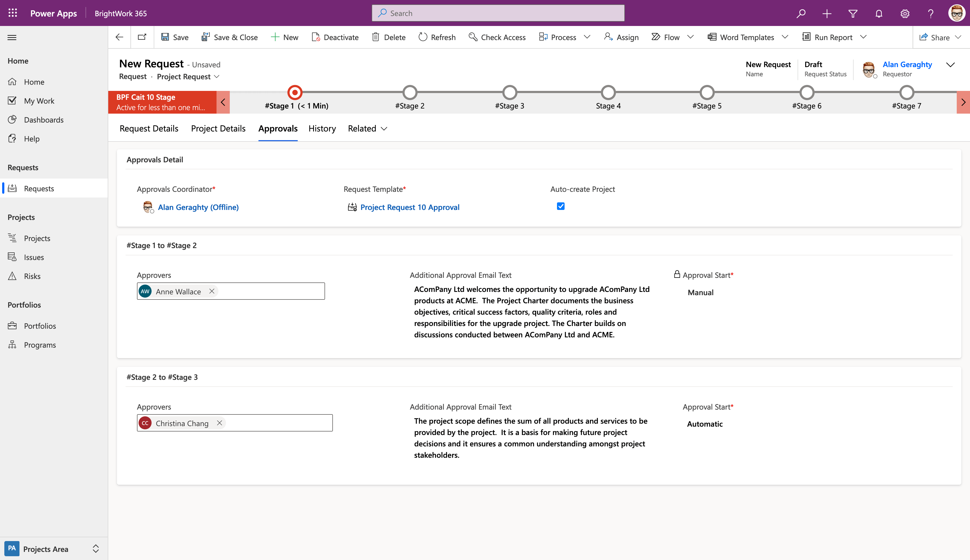Open Alan Geraghty requestor link
970x560 pixels.
(907, 65)
